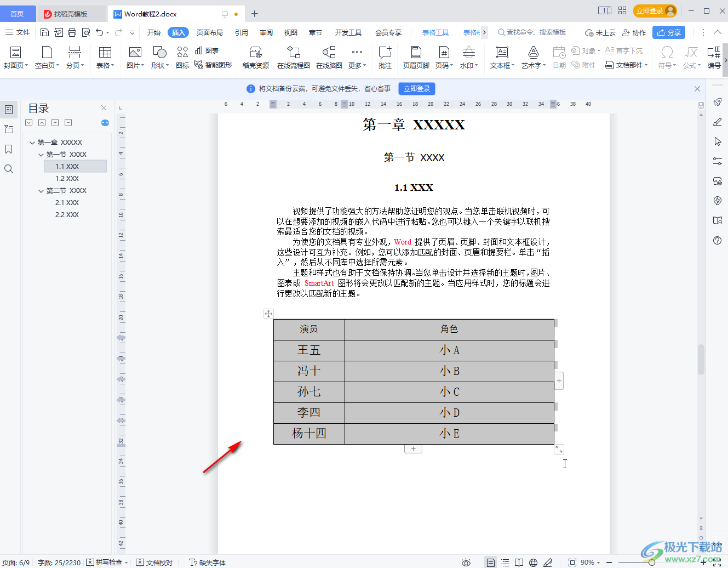The height and width of the screenshot is (568, 728).
Task: Open the pen/edit tool in right sidebar
Action: [x=718, y=122]
